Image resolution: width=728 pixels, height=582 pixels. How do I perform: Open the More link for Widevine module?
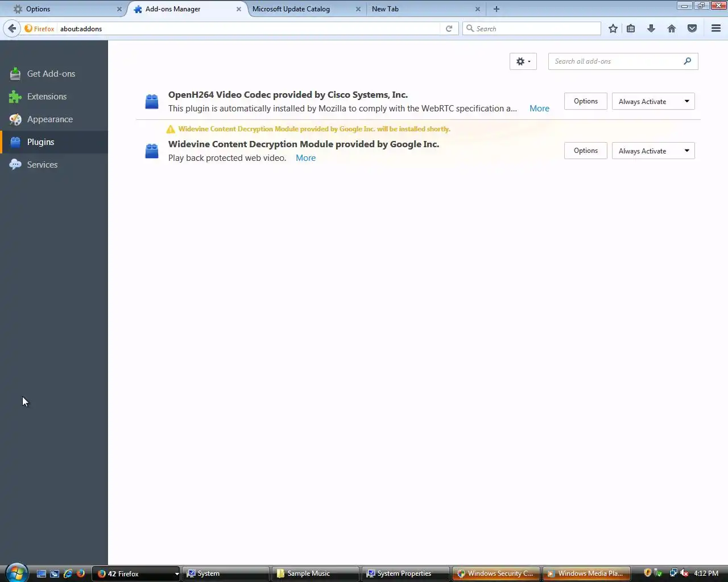coord(305,158)
